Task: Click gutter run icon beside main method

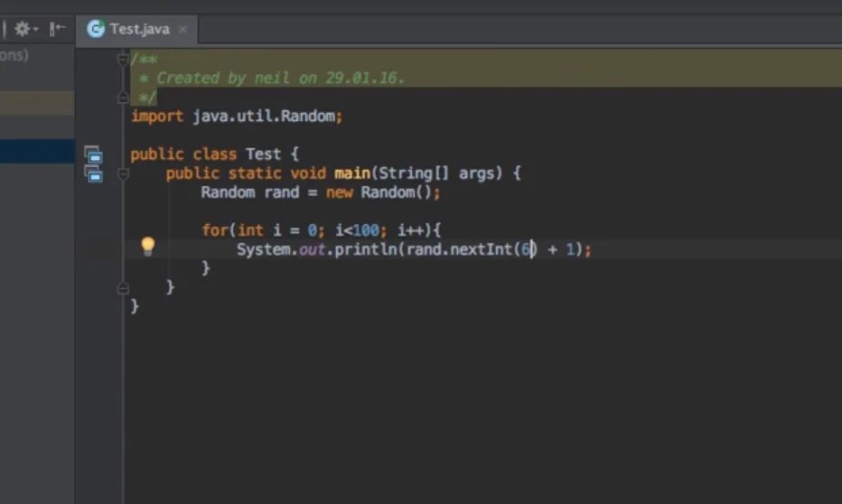Action: (x=93, y=173)
